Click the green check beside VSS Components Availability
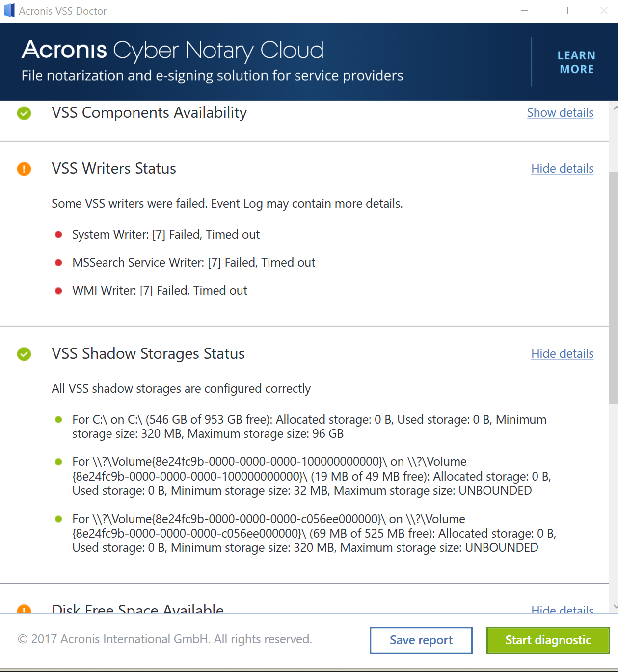This screenshot has width=618, height=672. [x=24, y=113]
